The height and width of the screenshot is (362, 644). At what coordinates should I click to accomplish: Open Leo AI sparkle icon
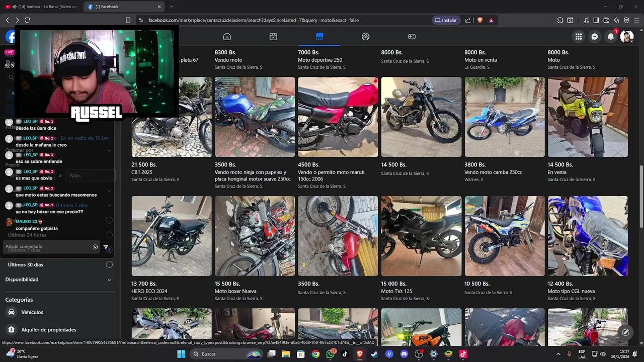[616, 20]
